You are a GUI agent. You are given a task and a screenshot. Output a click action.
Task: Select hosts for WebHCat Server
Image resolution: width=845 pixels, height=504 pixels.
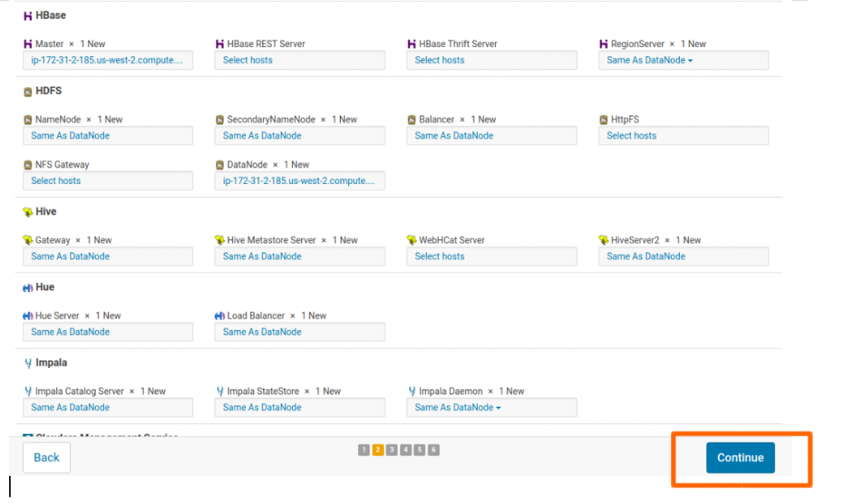[491, 257]
